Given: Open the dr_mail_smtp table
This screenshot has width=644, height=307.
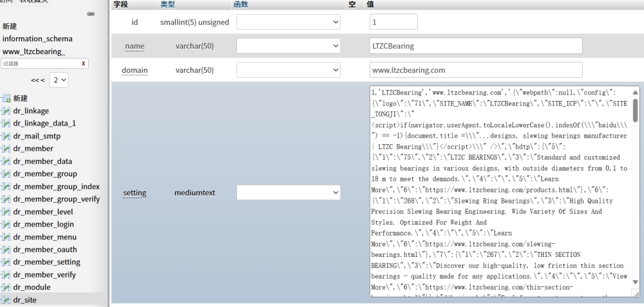Looking at the screenshot, I should [37, 136].
